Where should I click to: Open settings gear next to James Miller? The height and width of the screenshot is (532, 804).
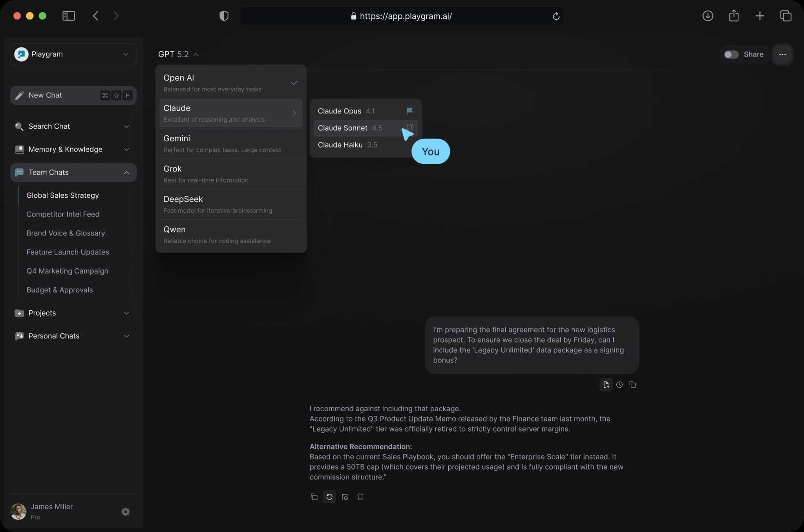pos(125,512)
